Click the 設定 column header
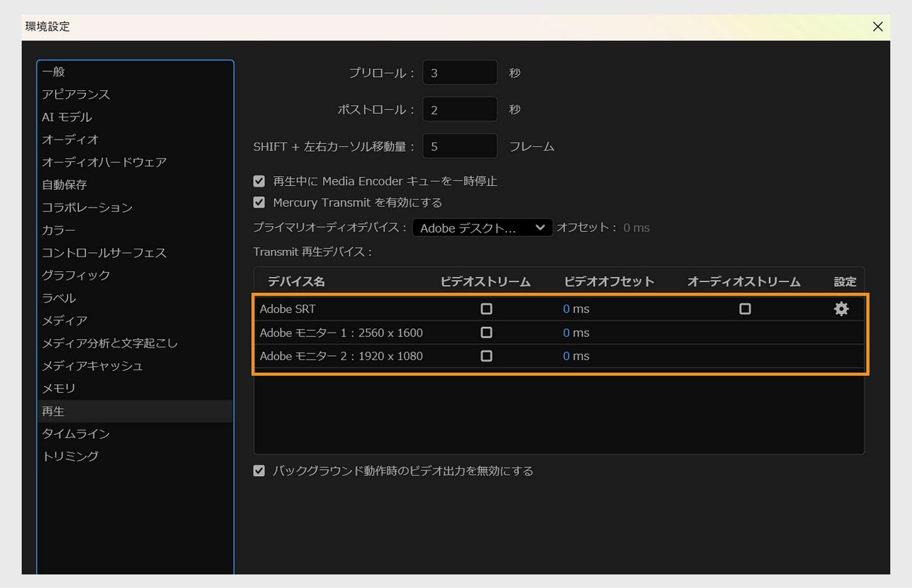The image size is (912, 588). coord(845,281)
